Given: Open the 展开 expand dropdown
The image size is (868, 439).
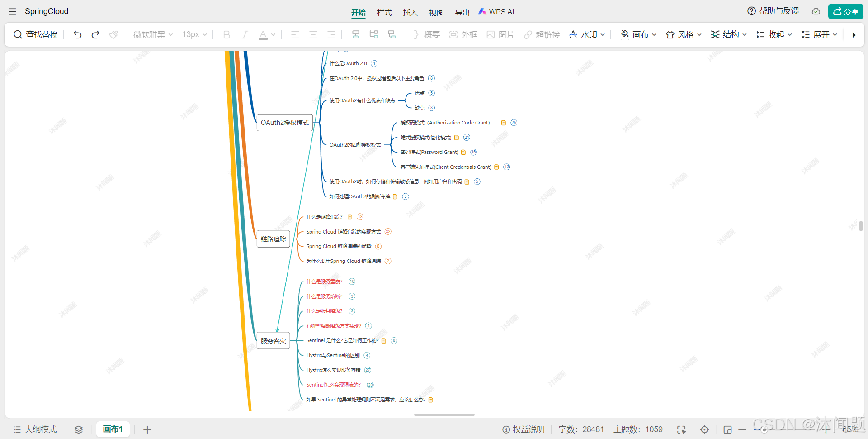Looking at the screenshot, I should (x=819, y=35).
